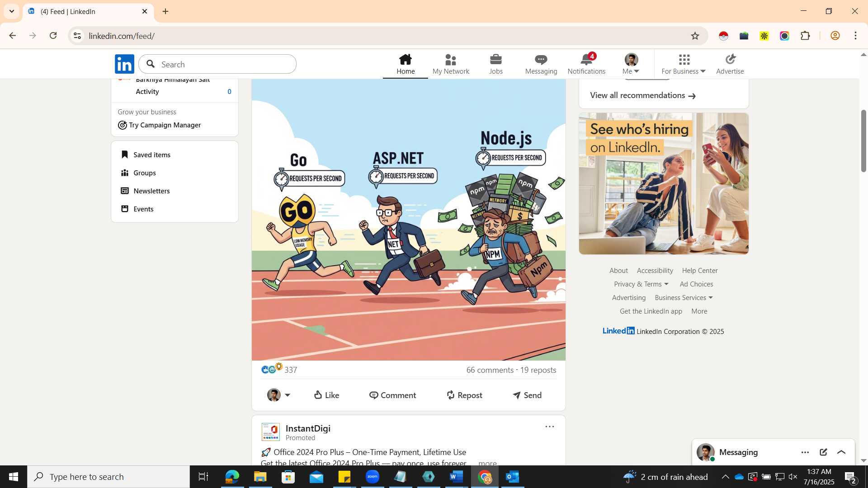Close the LinkedIn Feed tab
The width and height of the screenshot is (868, 488).
click(x=145, y=11)
